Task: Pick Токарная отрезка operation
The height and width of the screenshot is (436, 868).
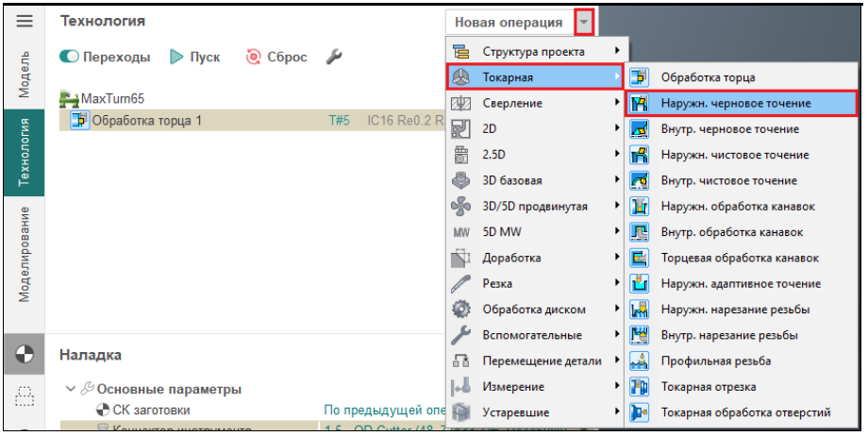Action: click(x=709, y=387)
